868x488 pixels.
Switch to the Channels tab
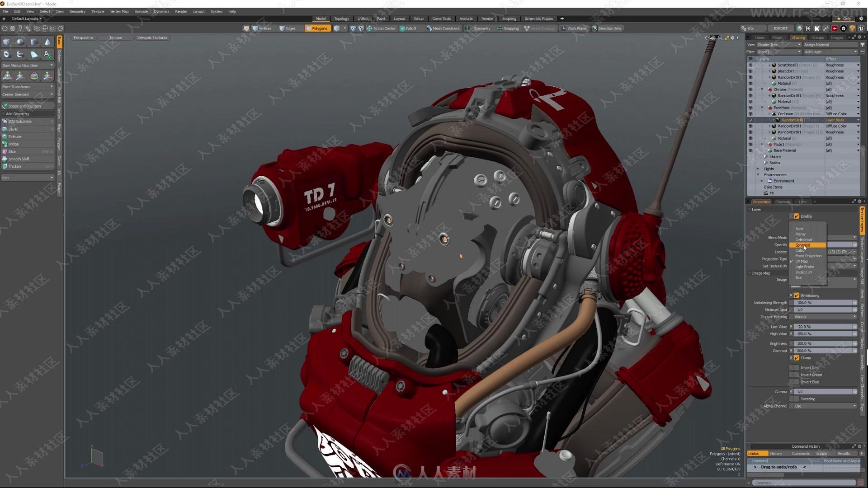click(783, 202)
